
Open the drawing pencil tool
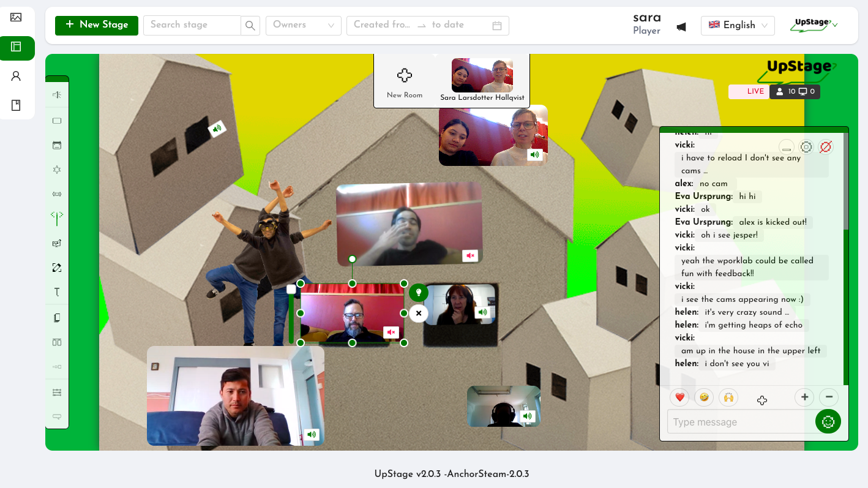[57, 268]
